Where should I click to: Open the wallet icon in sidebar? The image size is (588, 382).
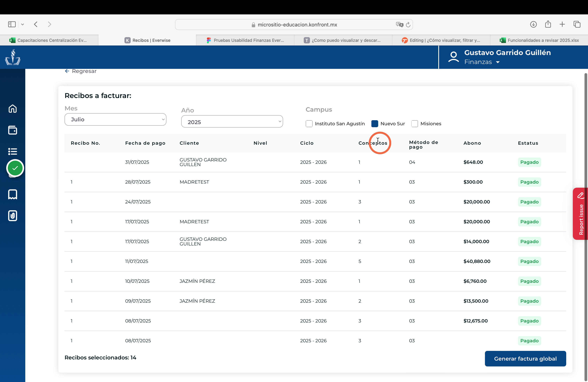click(13, 130)
